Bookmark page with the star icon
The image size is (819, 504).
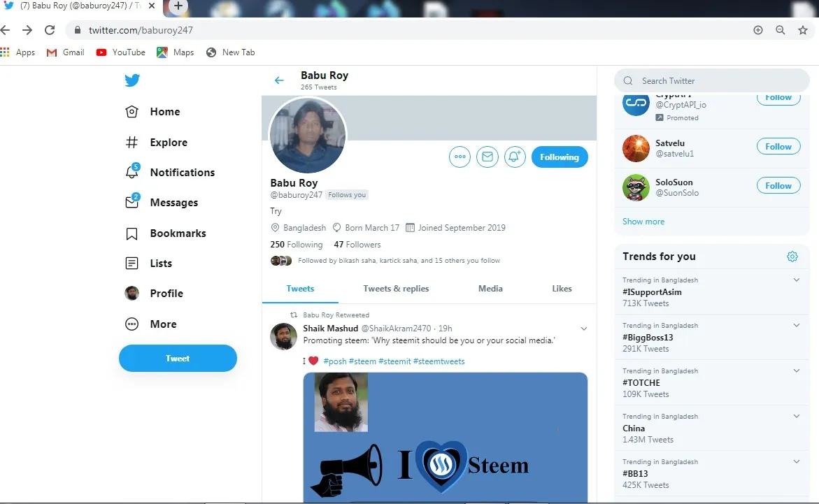tap(803, 30)
